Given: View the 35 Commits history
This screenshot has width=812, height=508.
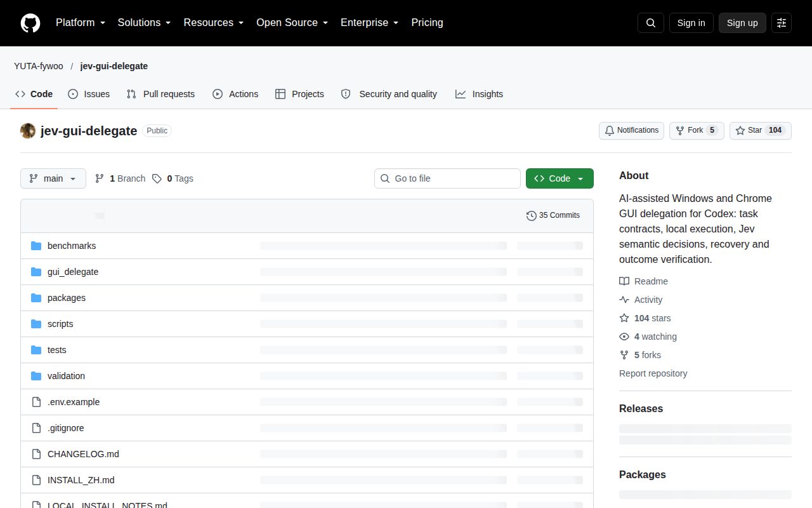Looking at the screenshot, I should [553, 215].
